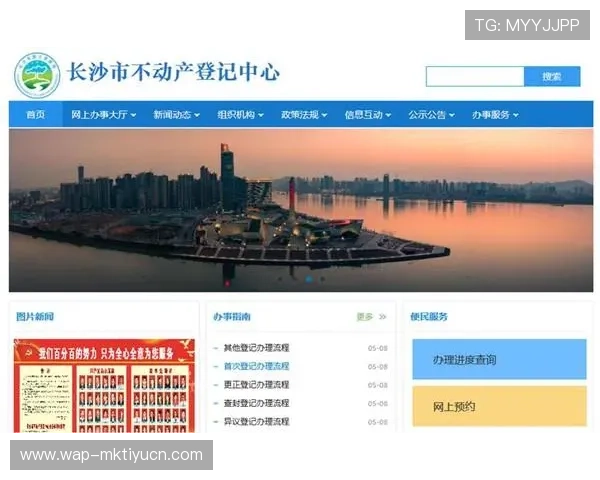The image size is (600, 480).
Task: Open the 首页 home tab
Action: 36,114
